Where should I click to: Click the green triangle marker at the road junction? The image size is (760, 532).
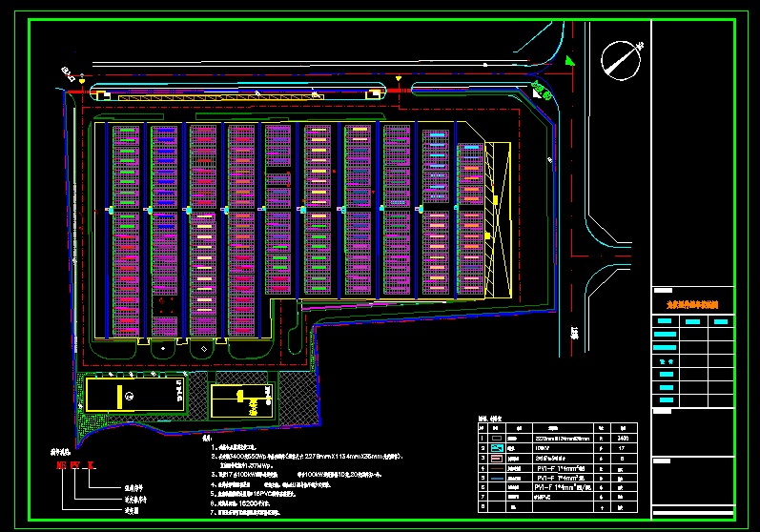[x=570, y=61]
